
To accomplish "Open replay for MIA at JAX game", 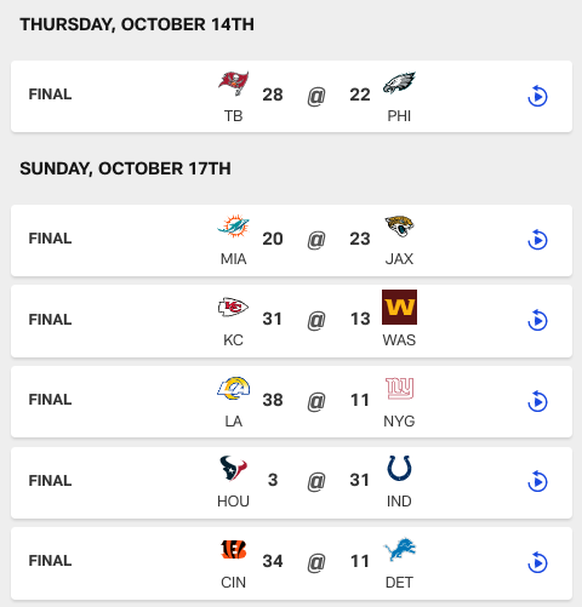I will 537,240.
